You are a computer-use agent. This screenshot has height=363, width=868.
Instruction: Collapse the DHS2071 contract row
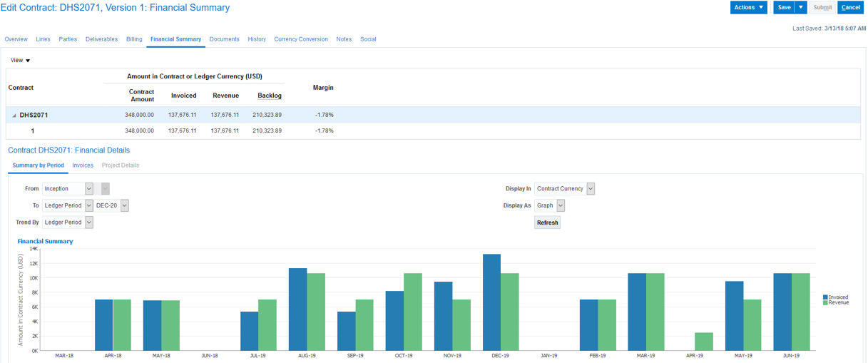(14, 116)
